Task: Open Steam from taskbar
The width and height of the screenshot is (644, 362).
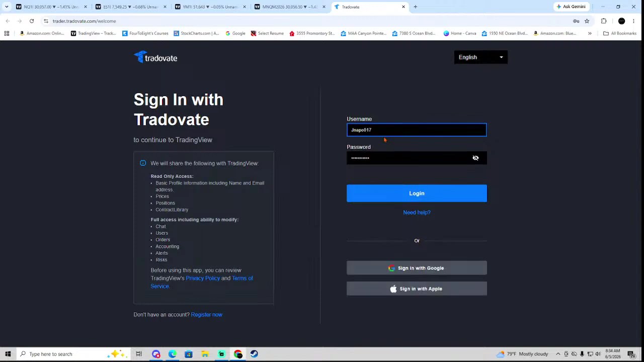Action: click(254, 354)
